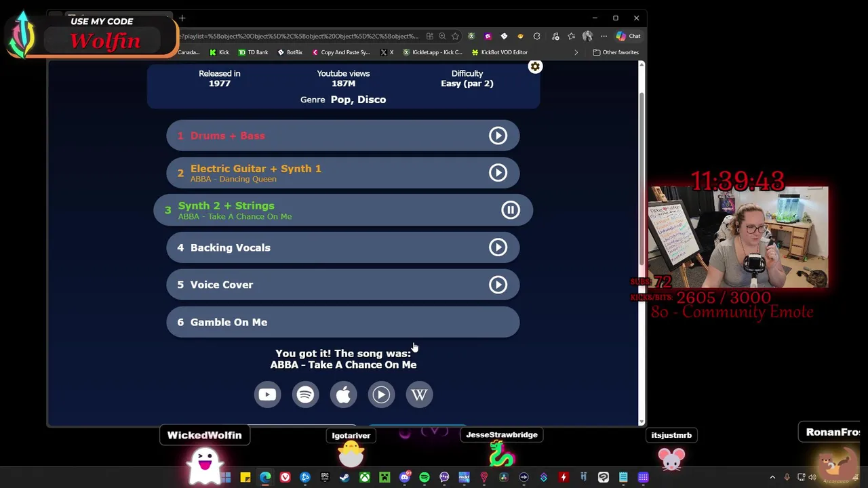This screenshot has height=488, width=868.
Task: Select the Gamble On Me row
Action: 343,322
